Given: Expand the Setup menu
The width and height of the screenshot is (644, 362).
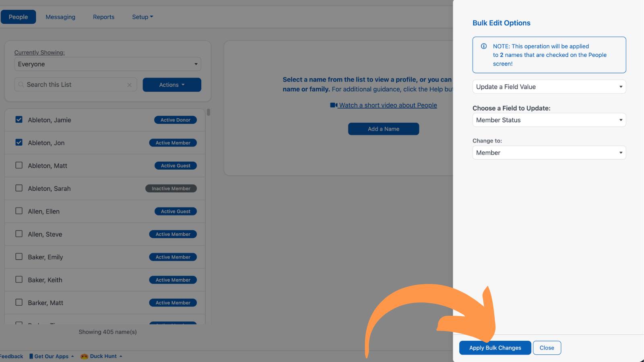Looking at the screenshot, I should click(142, 17).
